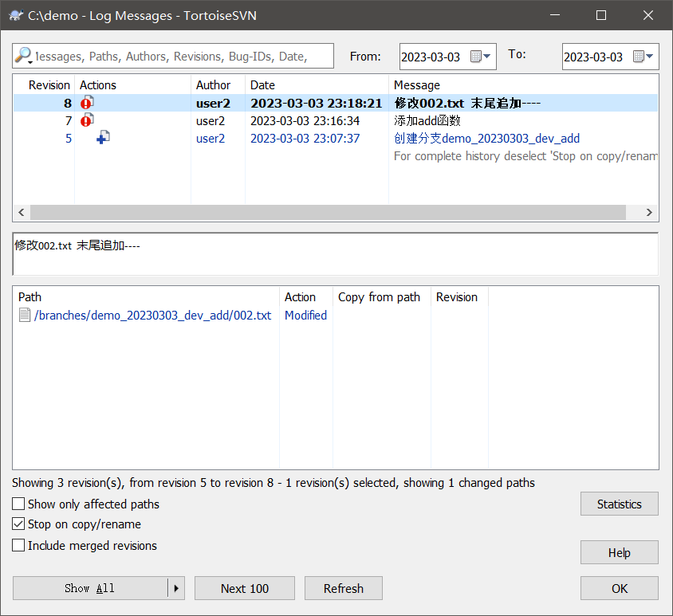Maximize the Log Messages window
This screenshot has height=616, width=673.
pyautogui.click(x=601, y=15)
